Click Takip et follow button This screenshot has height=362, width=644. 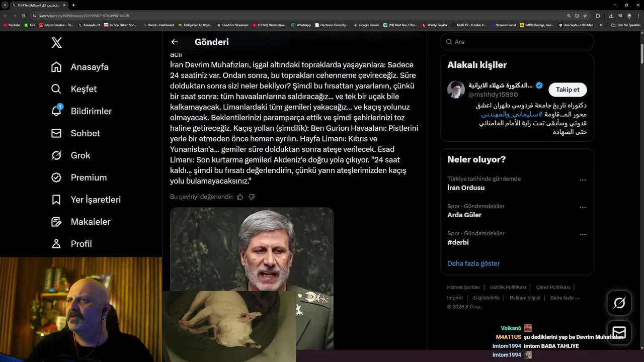[x=568, y=89]
